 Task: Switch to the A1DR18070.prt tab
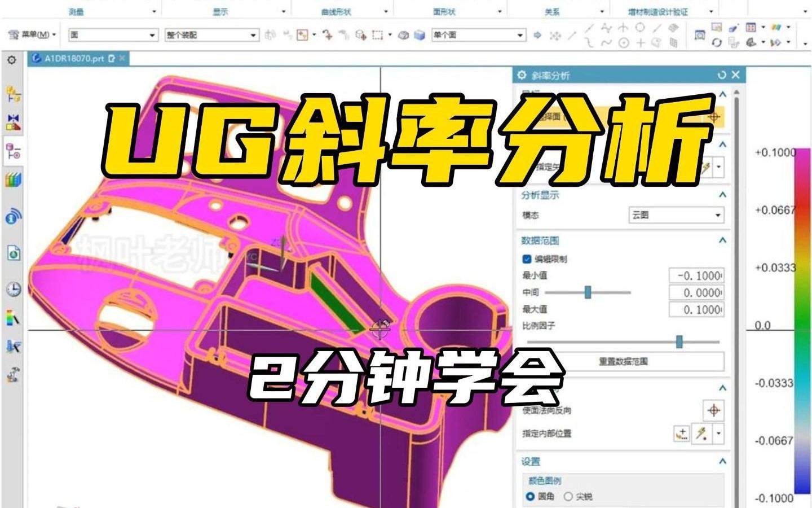coord(73,57)
